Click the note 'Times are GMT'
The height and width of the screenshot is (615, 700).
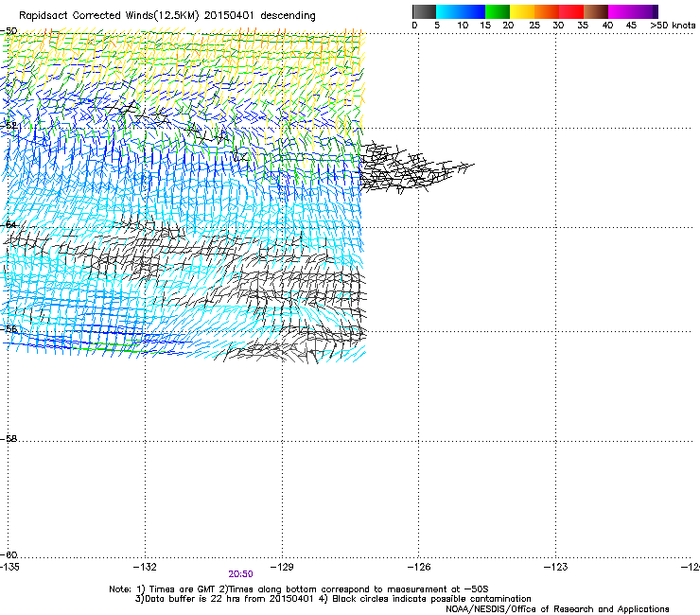point(181,589)
